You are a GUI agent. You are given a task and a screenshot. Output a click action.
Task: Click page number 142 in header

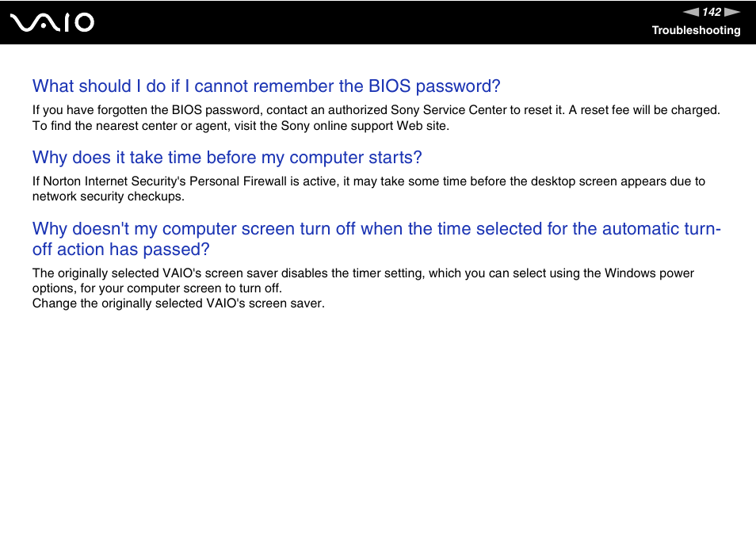pos(712,12)
